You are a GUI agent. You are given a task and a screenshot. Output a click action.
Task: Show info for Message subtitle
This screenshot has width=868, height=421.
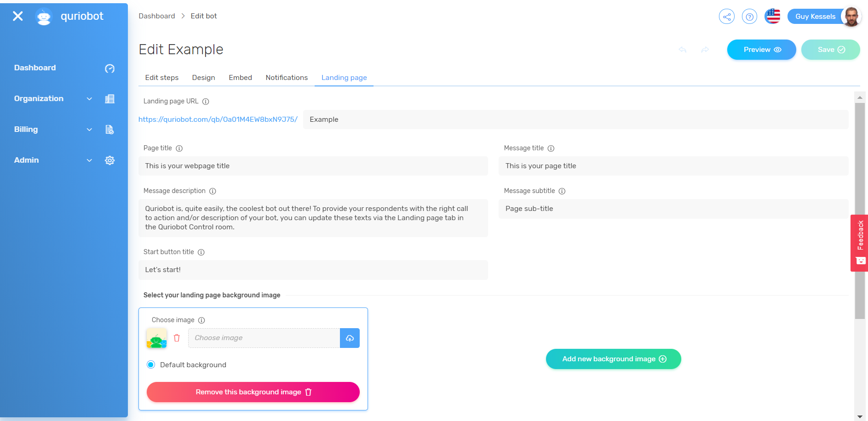click(x=562, y=191)
